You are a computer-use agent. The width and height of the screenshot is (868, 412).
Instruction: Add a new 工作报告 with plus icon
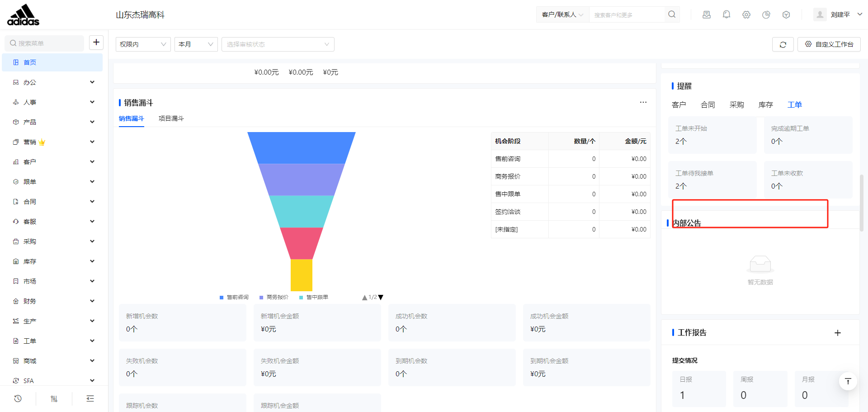[838, 333]
